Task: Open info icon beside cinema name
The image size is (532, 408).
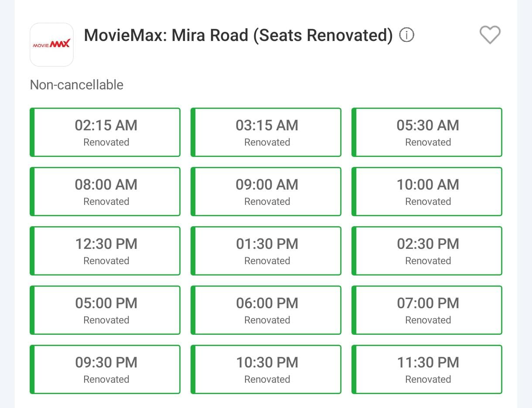Action: 406,35
